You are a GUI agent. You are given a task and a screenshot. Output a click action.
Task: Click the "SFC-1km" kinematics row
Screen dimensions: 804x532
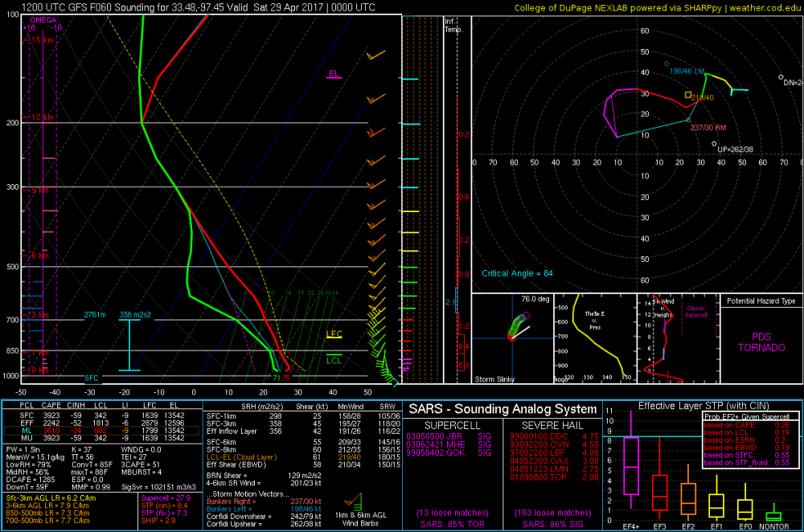[304, 416]
